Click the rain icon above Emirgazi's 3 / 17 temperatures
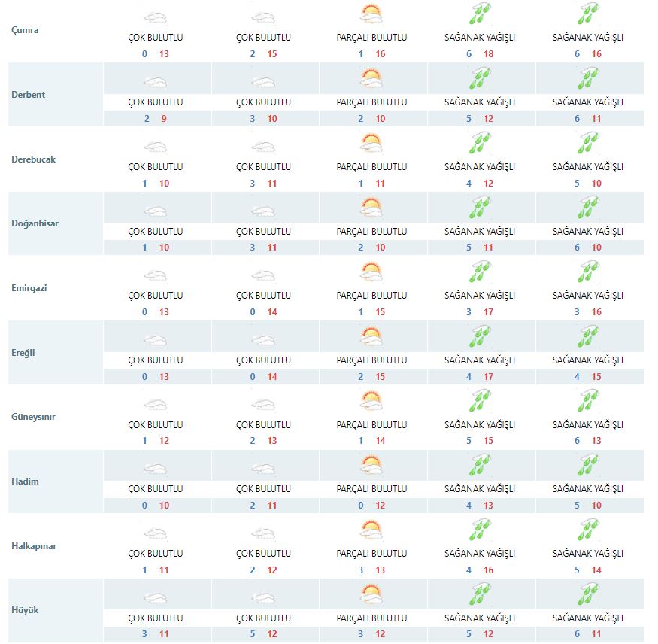This screenshot has height=644, width=658. point(480,272)
